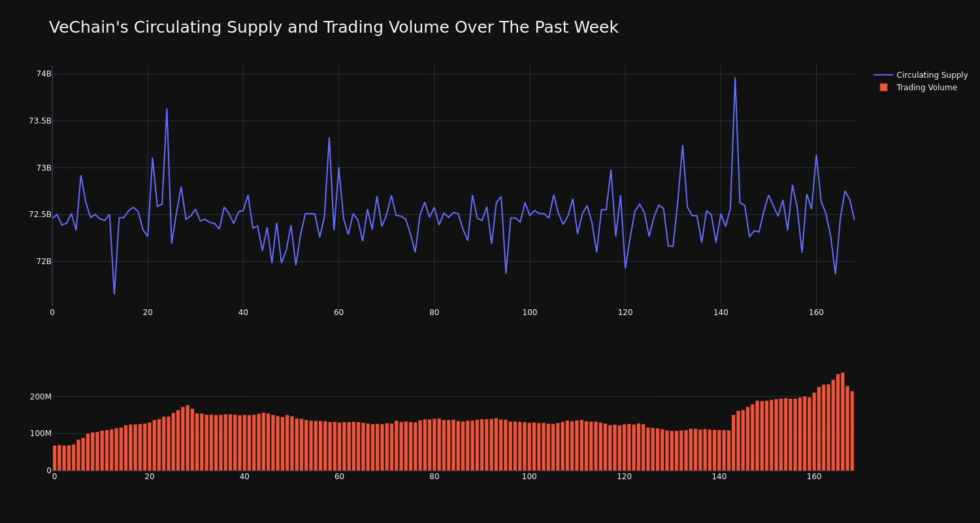Image resolution: width=980 pixels, height=523 pixels.
Task: Click the lowest supply dip below 72B
Action: (114, 294)
